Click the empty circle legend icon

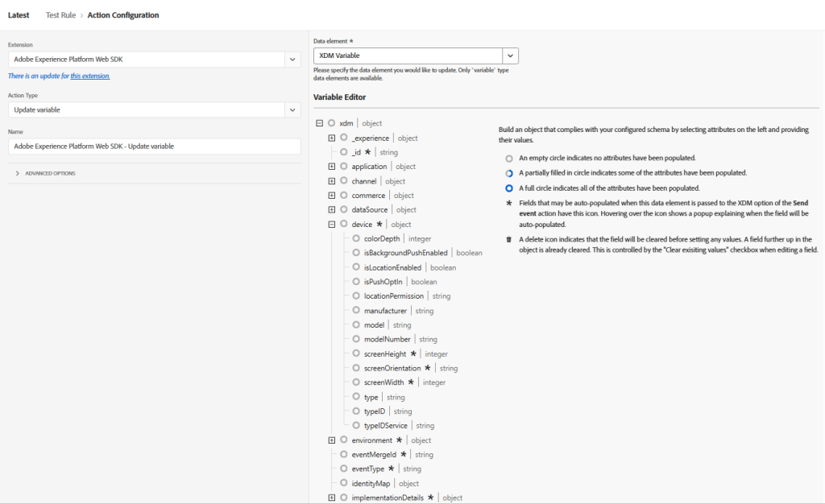(509, 158)
